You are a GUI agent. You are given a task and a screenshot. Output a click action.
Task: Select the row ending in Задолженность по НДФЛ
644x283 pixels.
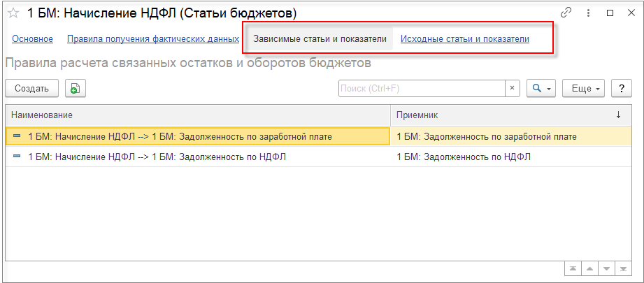click(x=197, y=157)
